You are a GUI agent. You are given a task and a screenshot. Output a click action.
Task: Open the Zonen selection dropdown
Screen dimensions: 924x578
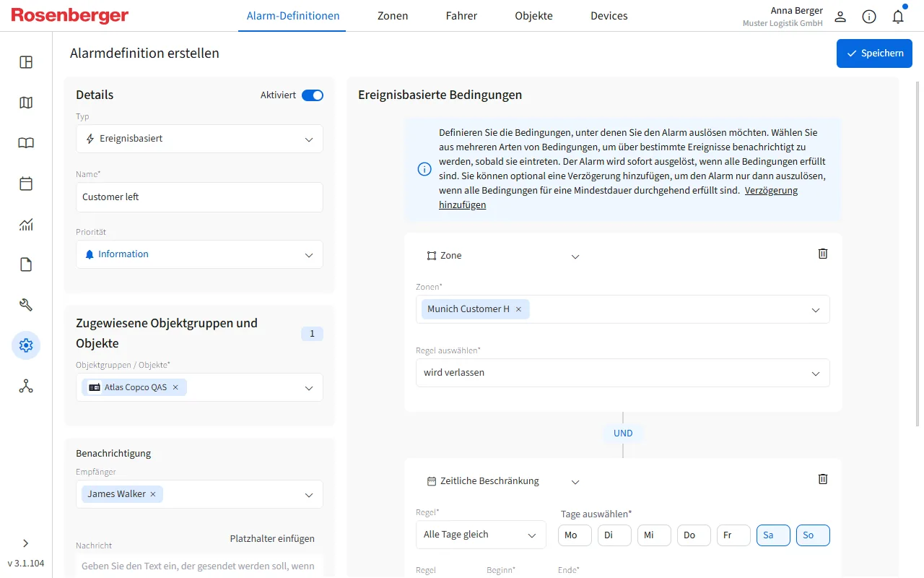tap(623, 309)
